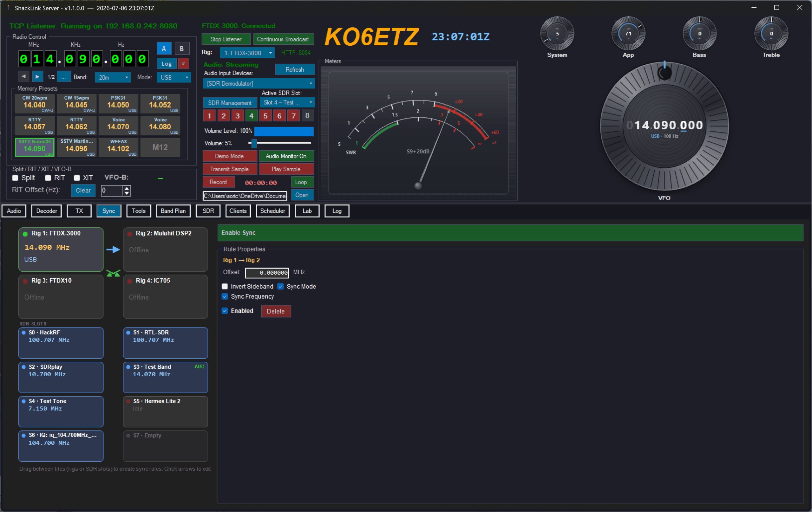812x512 pixels.
Task: Select SDR slot button 6
Action: pyautogui.click(x=279, y=116)
